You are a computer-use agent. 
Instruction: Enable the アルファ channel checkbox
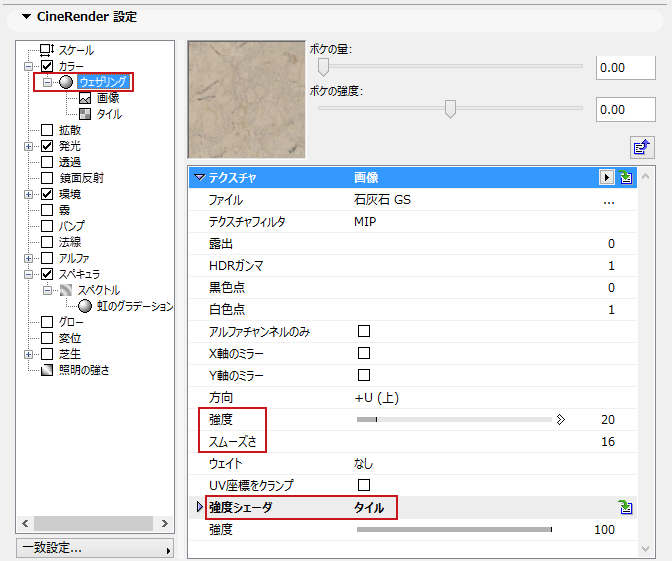(47, 258)
